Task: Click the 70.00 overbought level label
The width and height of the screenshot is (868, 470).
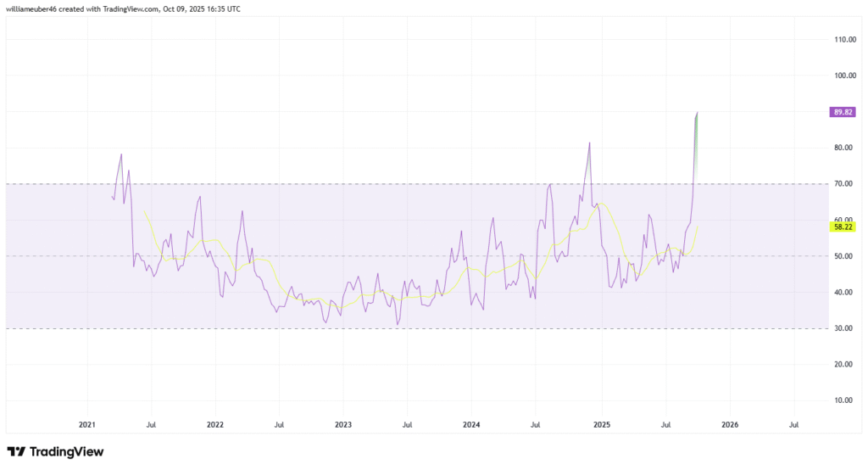Action: 843,184
